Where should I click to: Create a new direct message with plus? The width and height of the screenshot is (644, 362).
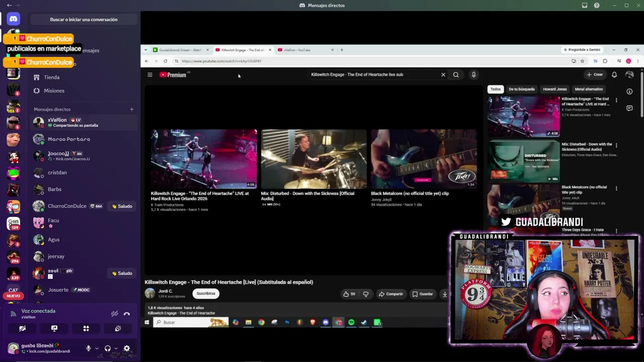[132, 109]
